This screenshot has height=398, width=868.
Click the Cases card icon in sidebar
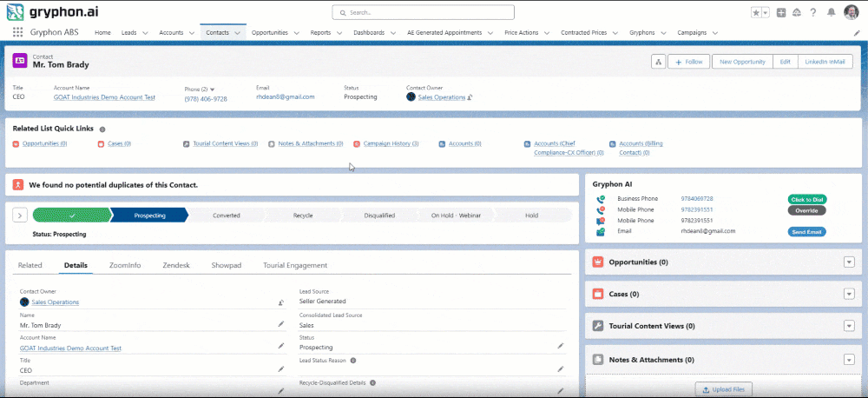tap(598, 294)
